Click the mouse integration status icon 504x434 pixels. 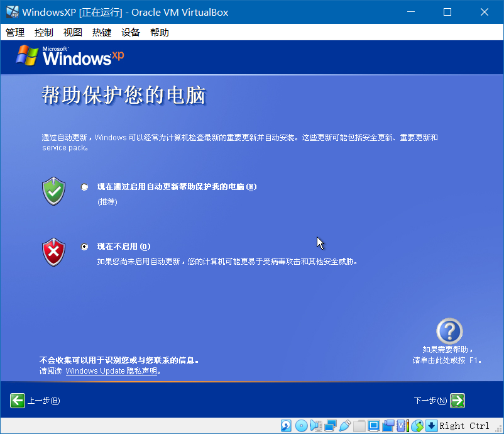(417, 426)
